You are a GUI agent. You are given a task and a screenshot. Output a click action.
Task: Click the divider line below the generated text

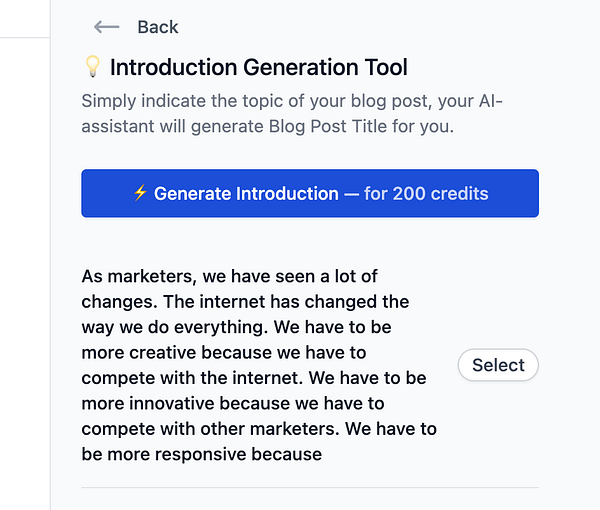(x=309, y=488)
